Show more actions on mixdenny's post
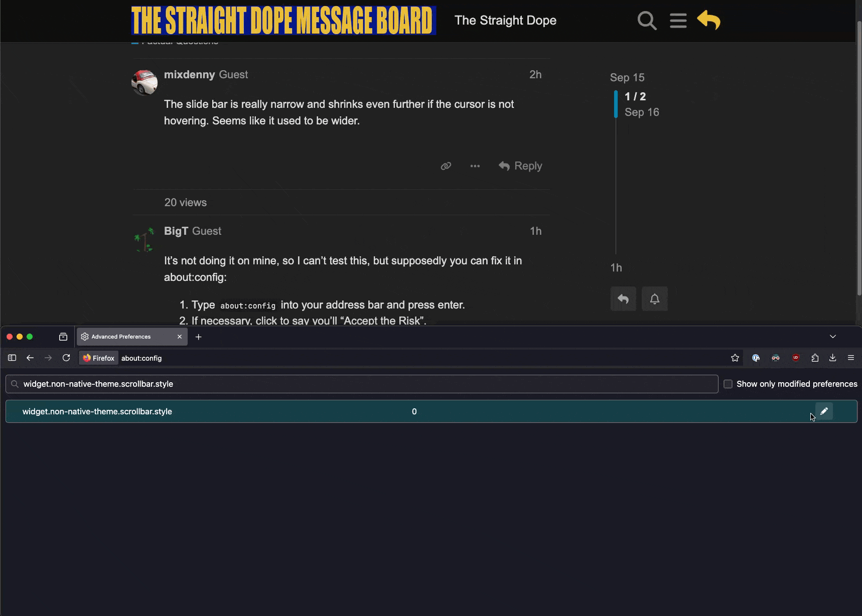The height and width of the screenshot is (616, 862). coord(475,166)
